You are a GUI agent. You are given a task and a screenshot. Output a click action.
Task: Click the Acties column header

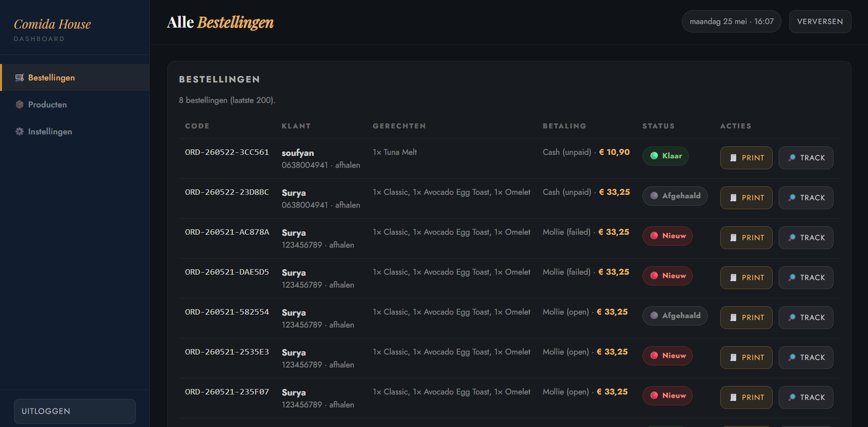pyautogui.click(x=736, y=126)
